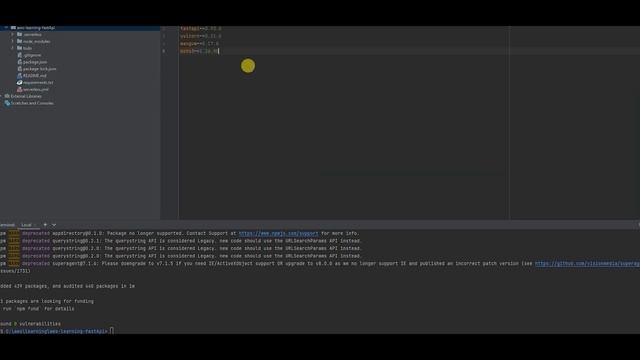Image resolution: width=640 pixels, height=360 pixels.
Task: Open README.md file
Action: click(x=35, y=76)
